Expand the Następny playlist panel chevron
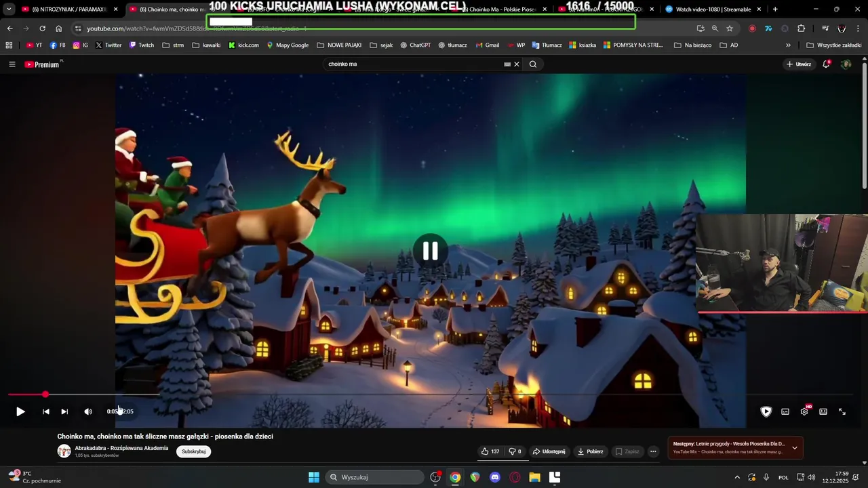868x488 pixels. (795, 448)
